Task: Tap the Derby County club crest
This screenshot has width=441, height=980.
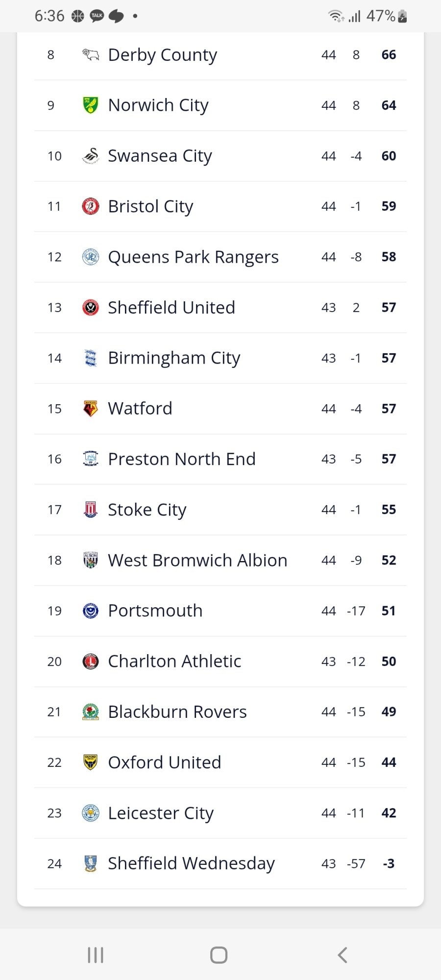Action: tap(91, 55)
